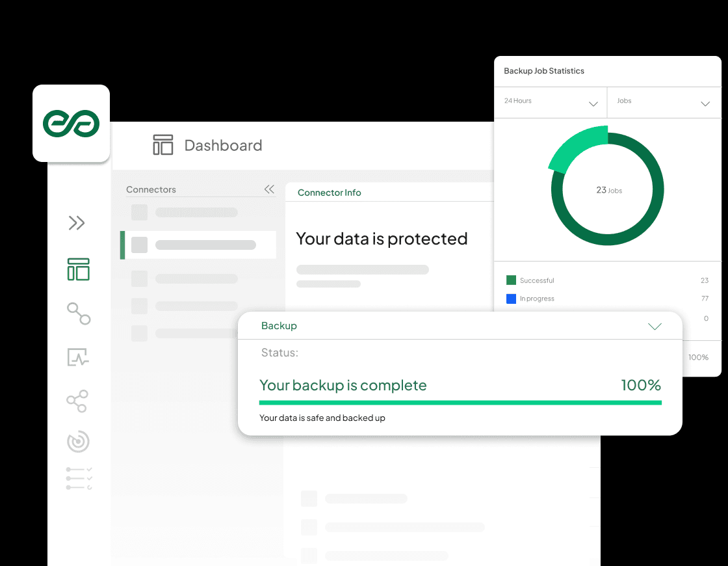Click the Connectors panel heading
The width and height of the screenshot is (728, 566).
point(151,189)
